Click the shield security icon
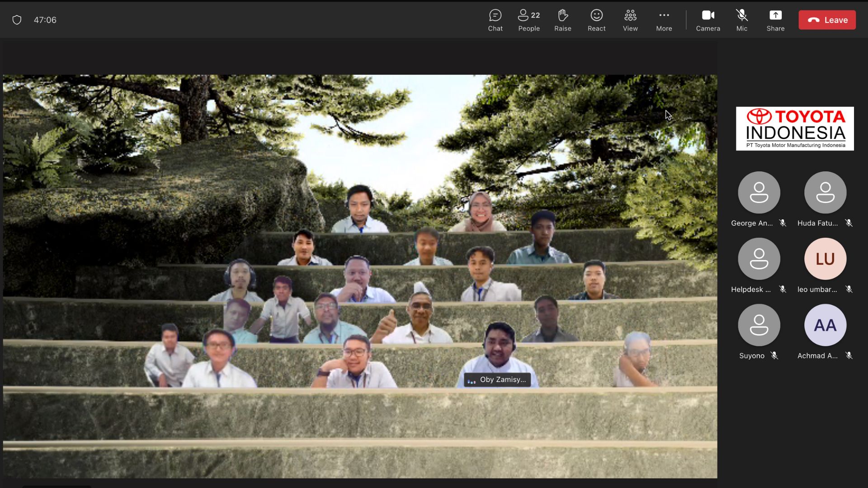 pos(17,20)
